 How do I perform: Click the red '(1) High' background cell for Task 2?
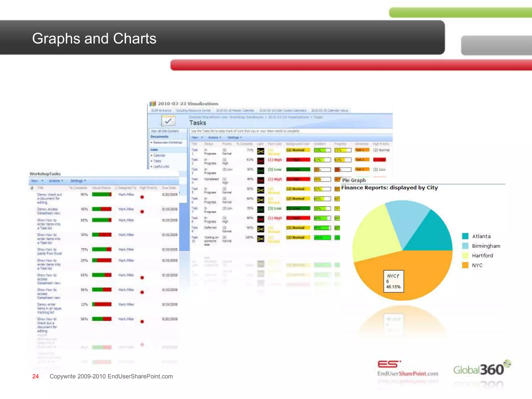[298, 160]
